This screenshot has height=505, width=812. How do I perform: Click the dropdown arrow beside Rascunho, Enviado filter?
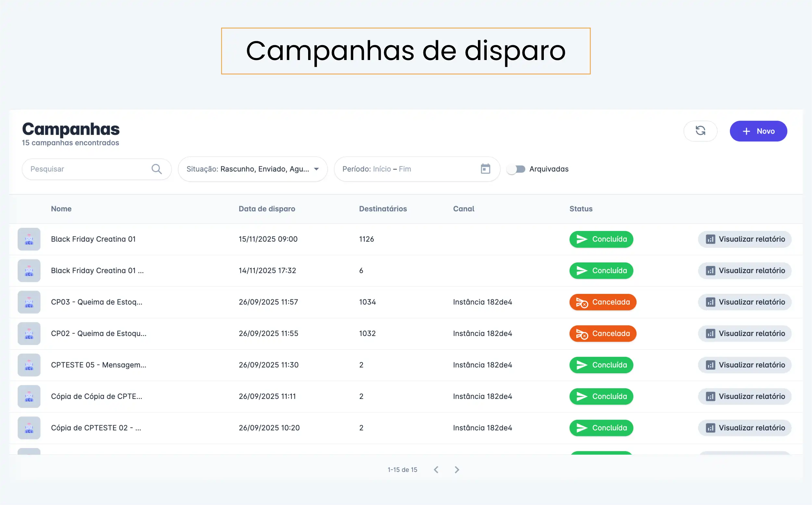316,169
